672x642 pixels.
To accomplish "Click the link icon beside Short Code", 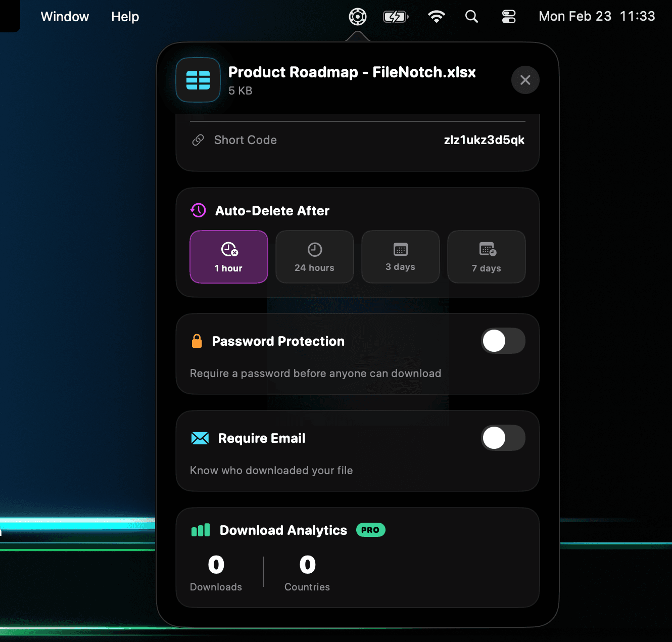I will coord(198,140).
